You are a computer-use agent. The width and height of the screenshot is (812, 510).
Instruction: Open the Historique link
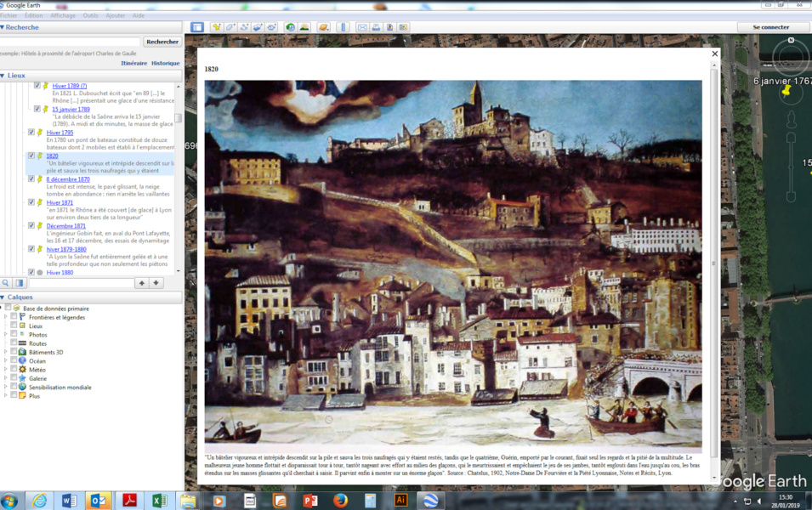(165, 63)
